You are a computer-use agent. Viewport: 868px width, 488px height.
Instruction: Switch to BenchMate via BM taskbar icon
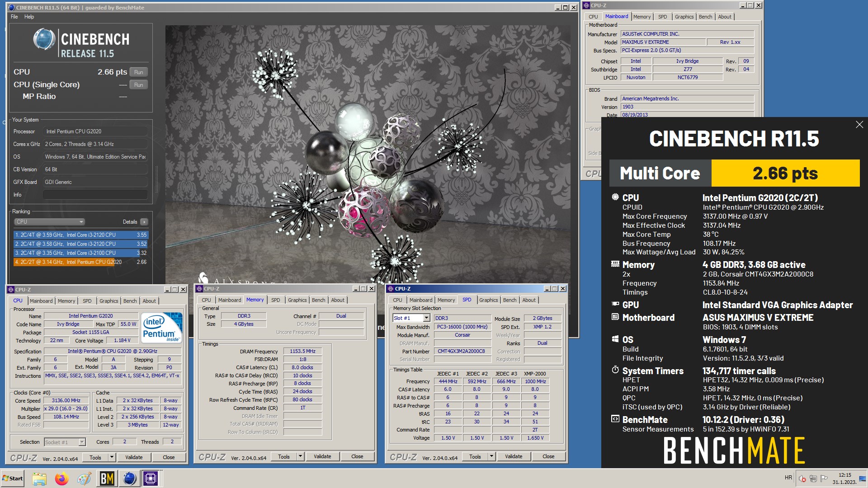point(107,479)
